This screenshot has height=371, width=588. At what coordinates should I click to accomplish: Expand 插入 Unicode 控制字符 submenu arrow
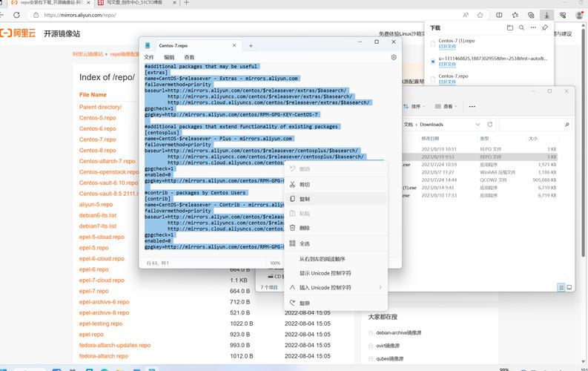(380, 287)
